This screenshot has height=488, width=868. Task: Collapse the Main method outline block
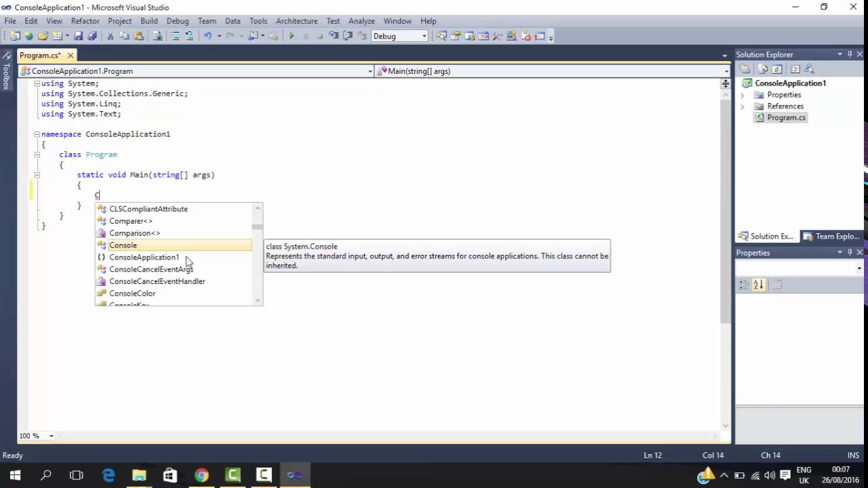[x=37, y=175]
